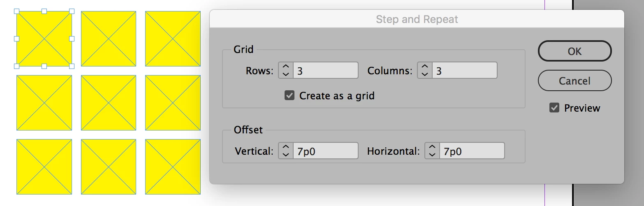The image size is (644, 206).
Task: Toggle the Create as a grid checkbox
Action: point(290,96)
